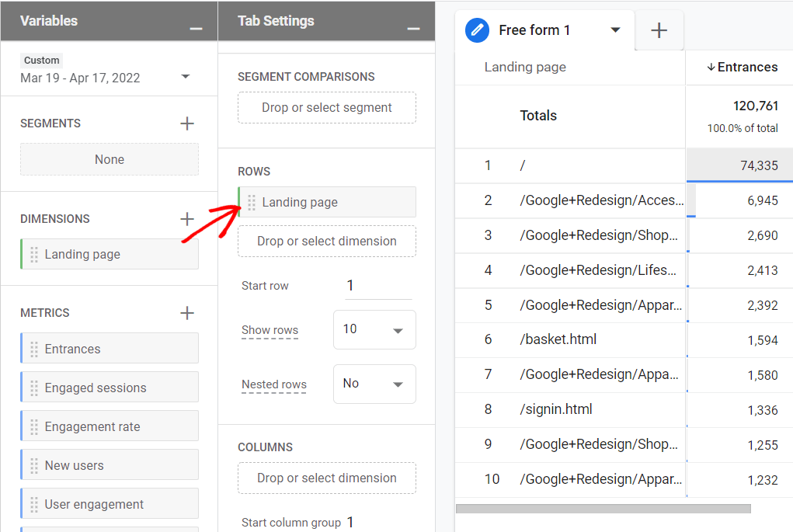Viewport: 793px width, 532px height.
Task: Switch to the Free form 1 tab
Action: point(535,30)
